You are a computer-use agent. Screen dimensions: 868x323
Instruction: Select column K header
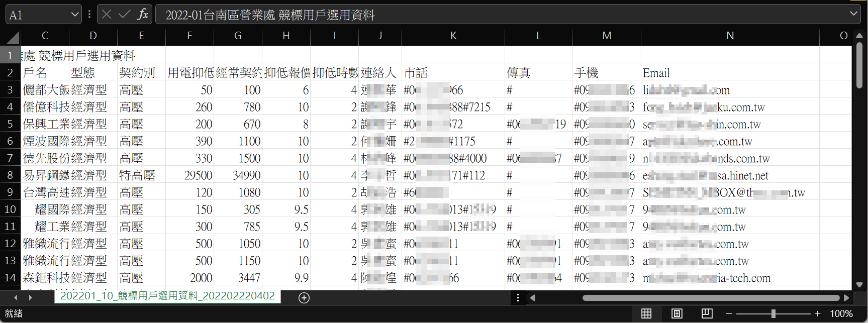(x=453, y=36)
